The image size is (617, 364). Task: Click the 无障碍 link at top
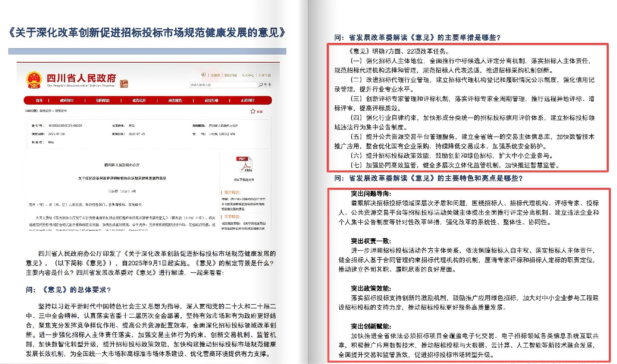click(x=215, y=75)
